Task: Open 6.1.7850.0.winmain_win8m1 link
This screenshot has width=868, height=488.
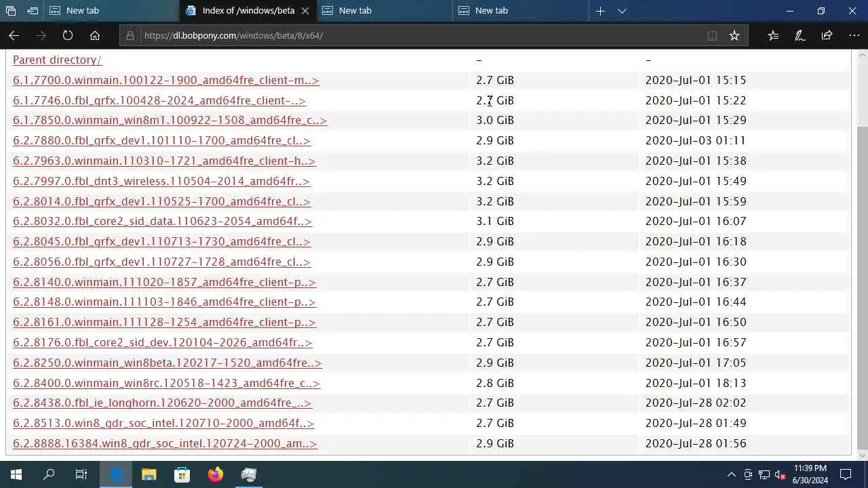Action: [x=170, y=120]
